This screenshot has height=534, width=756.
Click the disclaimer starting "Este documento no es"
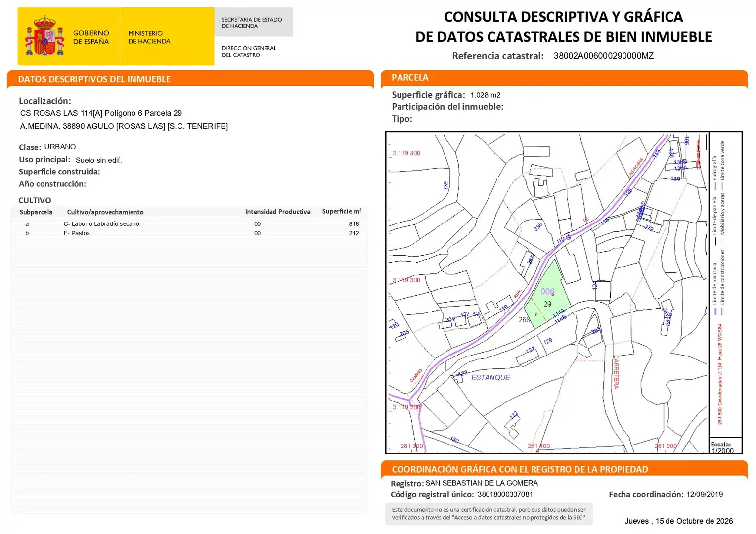(489, 514)
